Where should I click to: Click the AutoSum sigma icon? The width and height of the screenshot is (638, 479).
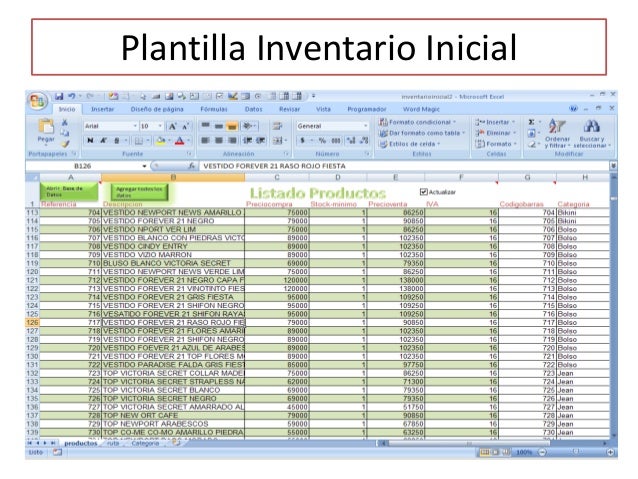[531, 122]
